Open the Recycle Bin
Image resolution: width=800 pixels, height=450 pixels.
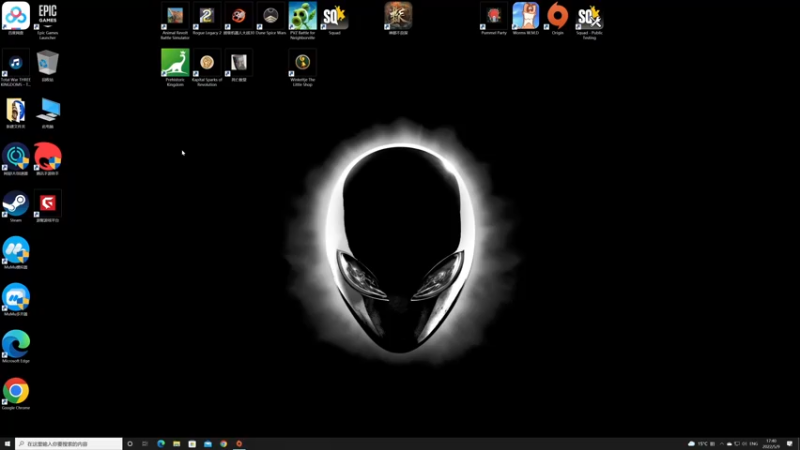tap(47, 65)
